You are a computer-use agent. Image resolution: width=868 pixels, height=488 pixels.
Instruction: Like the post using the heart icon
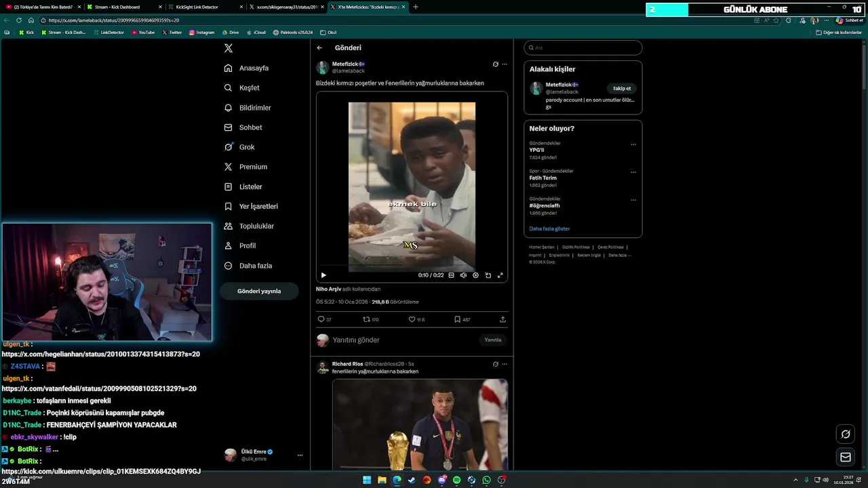tap(412, 319)
